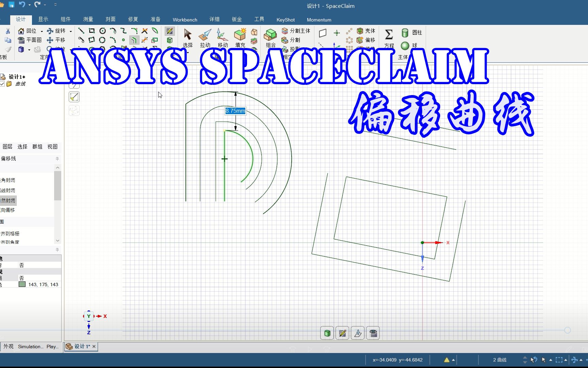
Task: Open the warning messages dropdown in status bar
Action: pyautogui.click(x=453, y=360)
